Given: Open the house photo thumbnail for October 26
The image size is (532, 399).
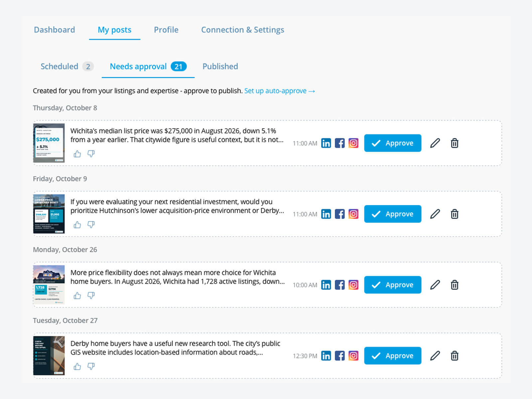Looking at the screenshot, I should 49,285.
